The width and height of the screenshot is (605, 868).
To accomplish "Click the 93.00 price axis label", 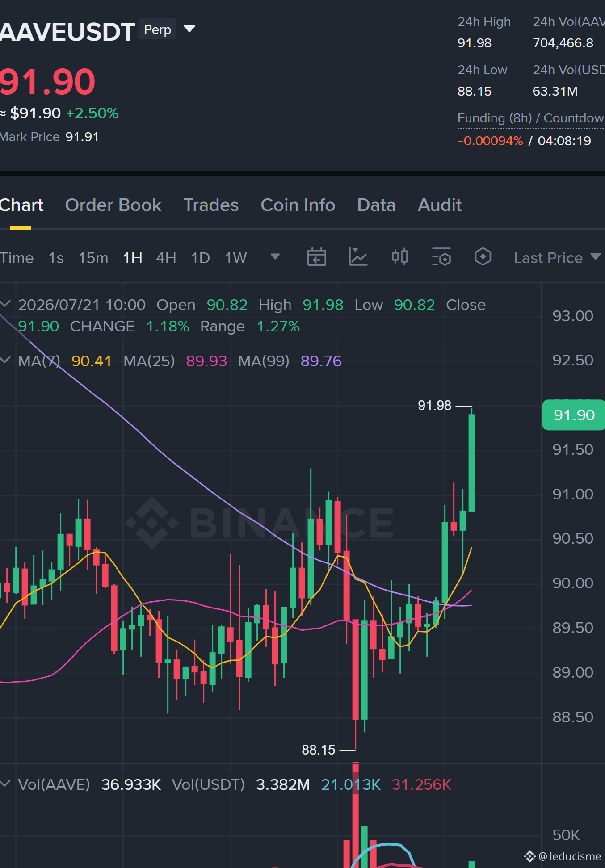I will pyautogui.click(x=573, y=316).
